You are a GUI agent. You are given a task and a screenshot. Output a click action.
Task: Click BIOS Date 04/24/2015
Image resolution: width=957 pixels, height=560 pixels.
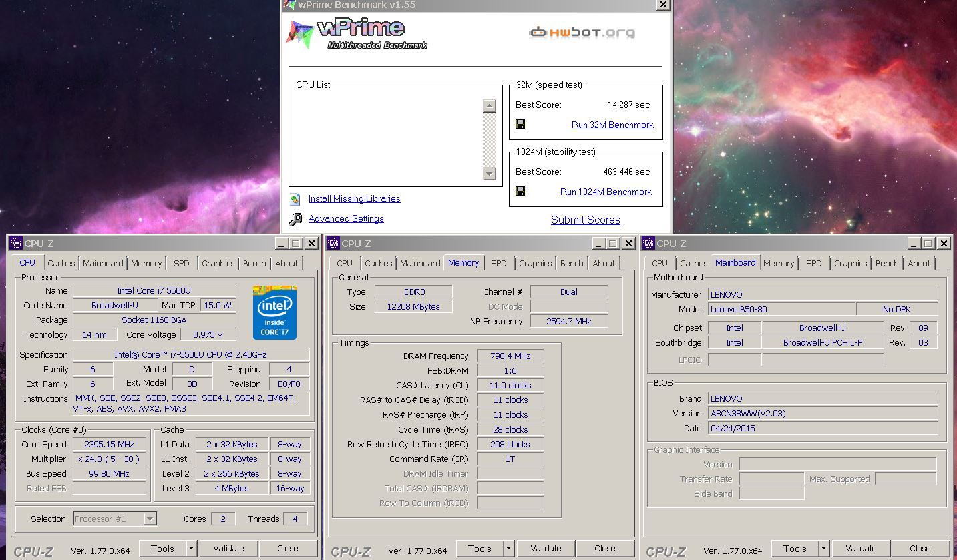pos(823,428)
